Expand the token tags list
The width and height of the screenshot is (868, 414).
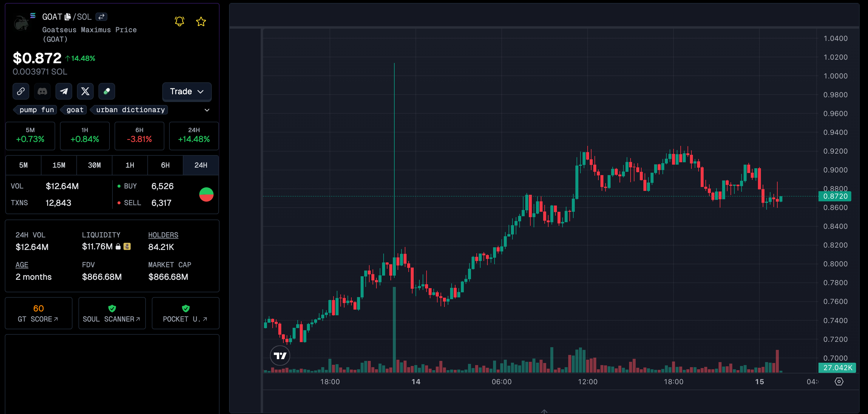207,110
